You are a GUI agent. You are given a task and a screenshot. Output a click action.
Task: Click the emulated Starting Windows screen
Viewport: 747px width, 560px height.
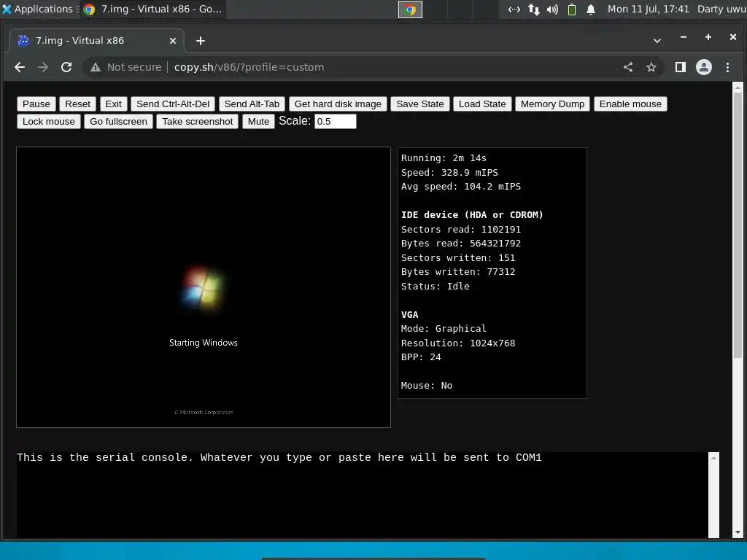204,287
